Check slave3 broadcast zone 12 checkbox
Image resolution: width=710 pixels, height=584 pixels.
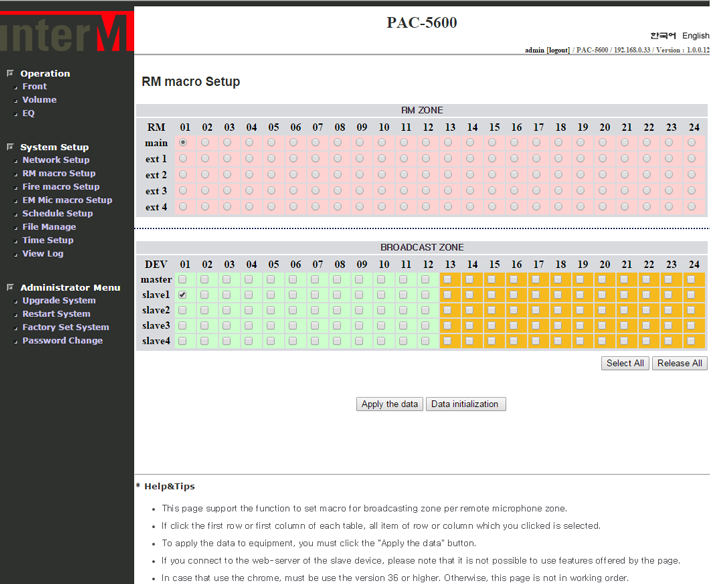pyautogui.click(x=425, y=326)
